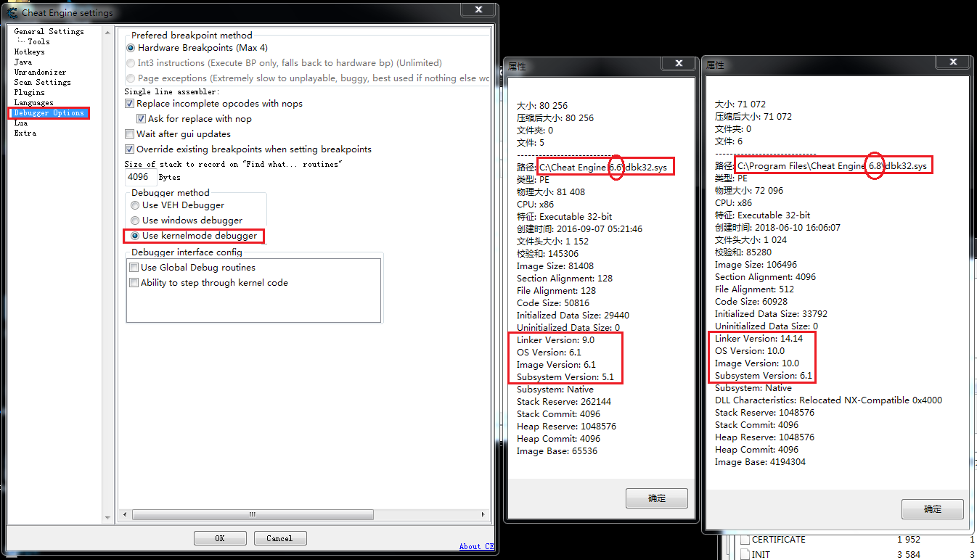This screenshot has width=977, height=560.
Task: Click 确定 in the 6.6 properties window
Action: coord(656,498)
